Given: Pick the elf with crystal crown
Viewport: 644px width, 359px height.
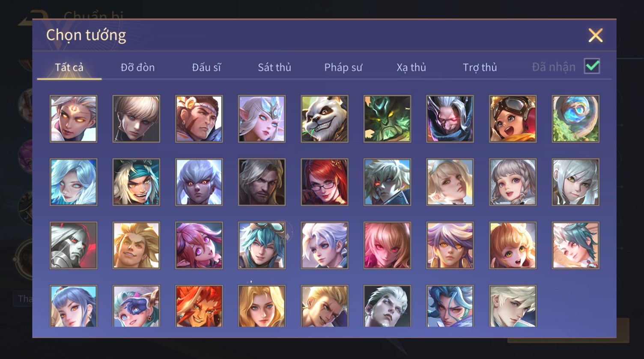Looking at the screenshot, I should pos(262,119).
